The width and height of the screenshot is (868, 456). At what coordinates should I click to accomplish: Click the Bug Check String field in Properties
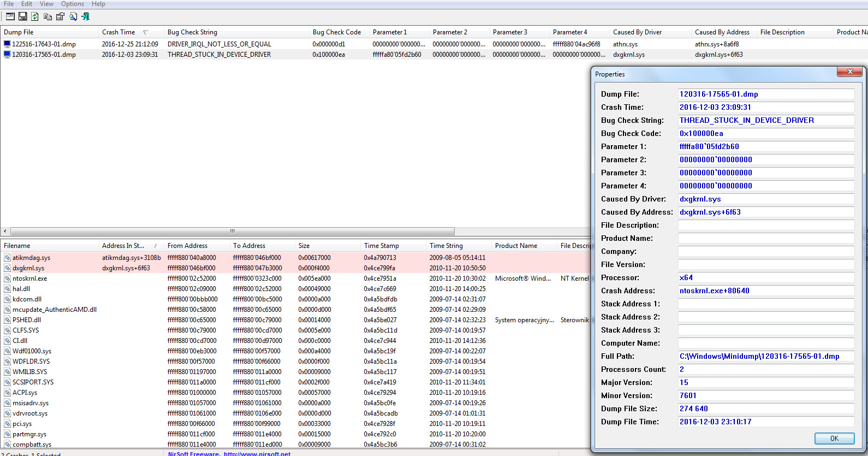point(766,120)
